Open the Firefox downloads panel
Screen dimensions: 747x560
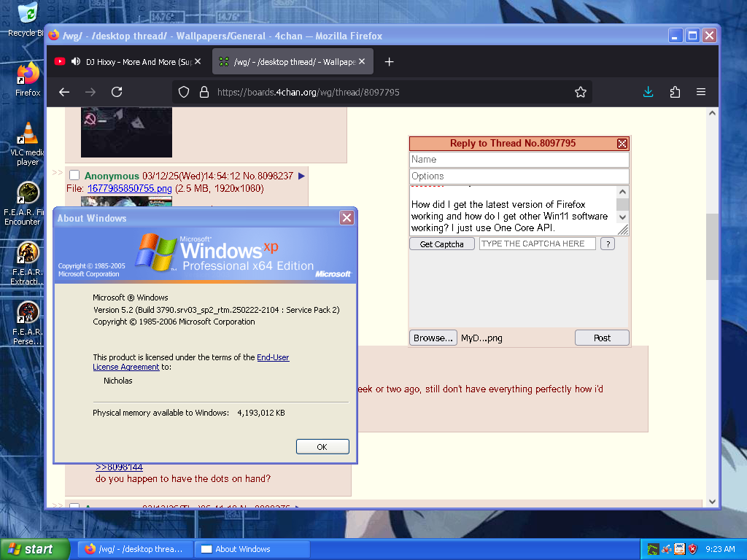[x=648, y=92]
